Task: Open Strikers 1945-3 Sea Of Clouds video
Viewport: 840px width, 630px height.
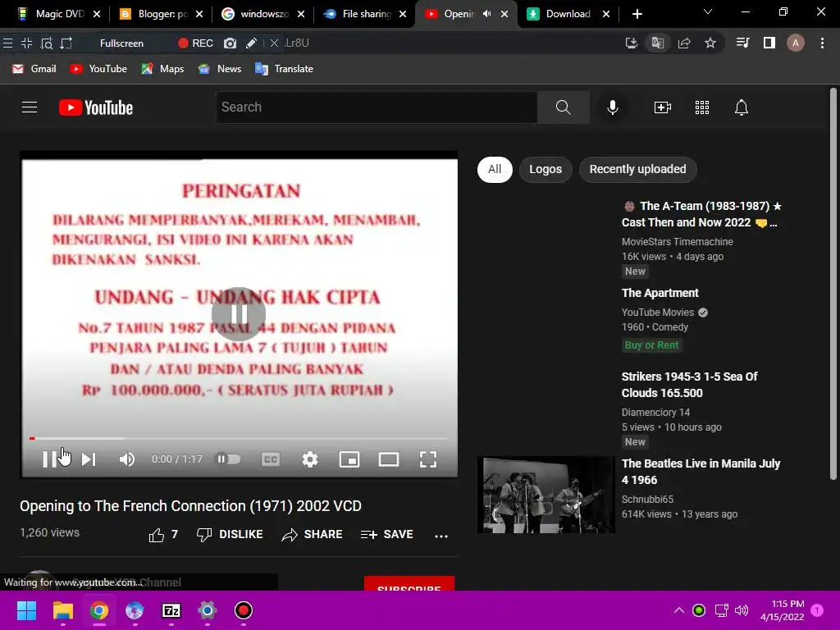Action: [x=689, y=385]
